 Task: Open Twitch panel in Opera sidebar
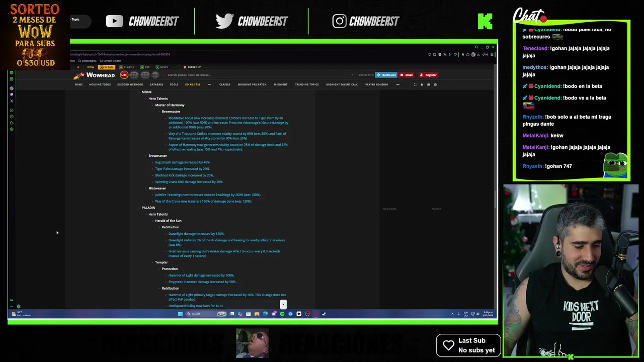point(12,94)
